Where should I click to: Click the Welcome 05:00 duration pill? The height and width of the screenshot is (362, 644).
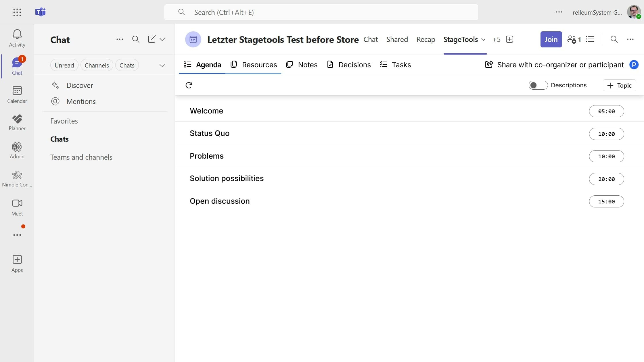pos(607,111)
